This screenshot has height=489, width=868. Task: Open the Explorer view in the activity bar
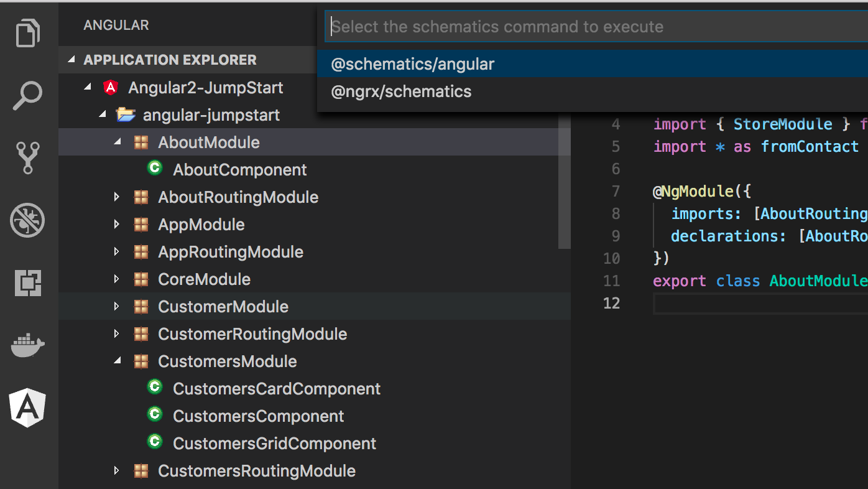(27, 32)
